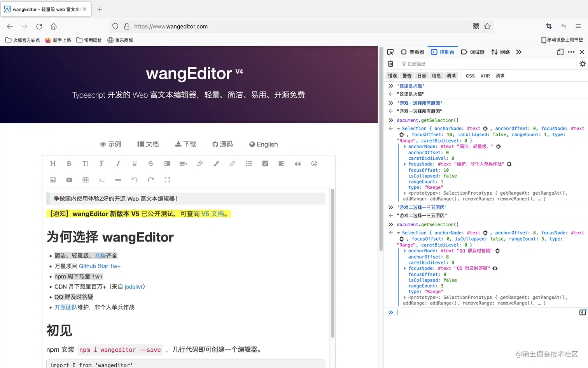Expand the anchorNode property of Selection
Image resolution: width=588 pixels, height=368 pixels.
405,146
